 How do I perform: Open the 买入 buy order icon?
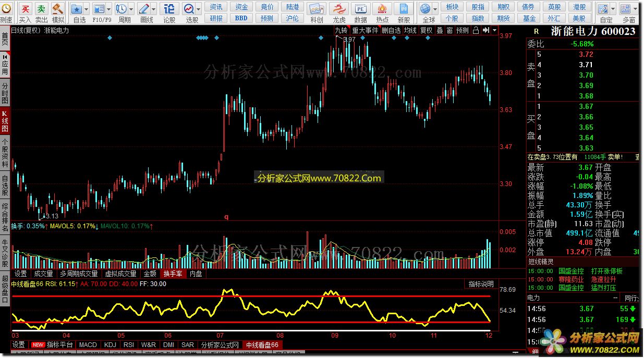(x=25, y=9)
